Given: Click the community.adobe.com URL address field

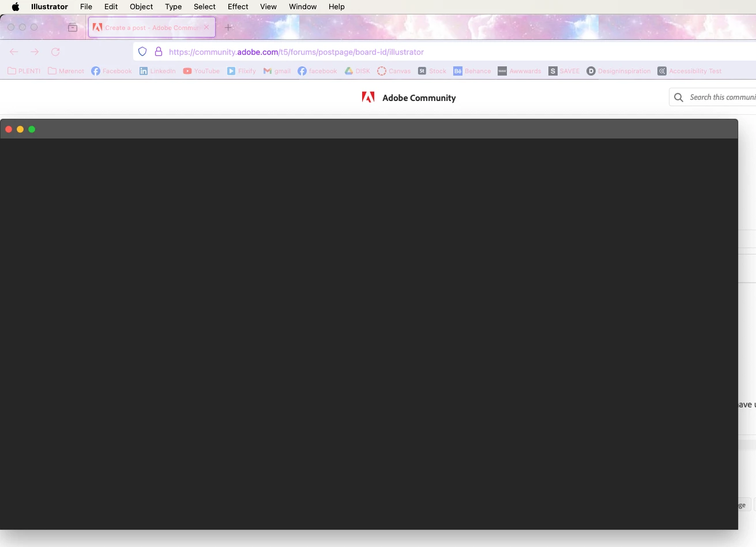Looking at the screenshot, I should pyautogui.click(x=444, y=52).
